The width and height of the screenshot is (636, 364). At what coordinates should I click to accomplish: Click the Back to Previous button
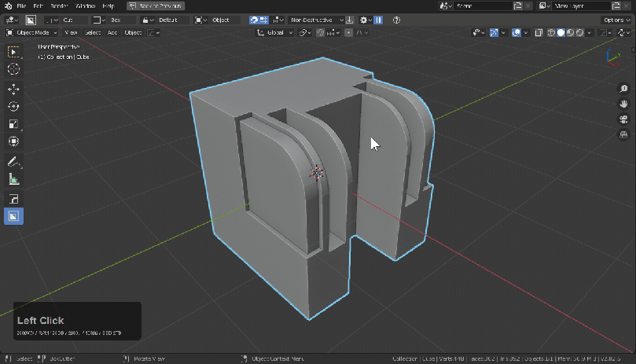155,6
